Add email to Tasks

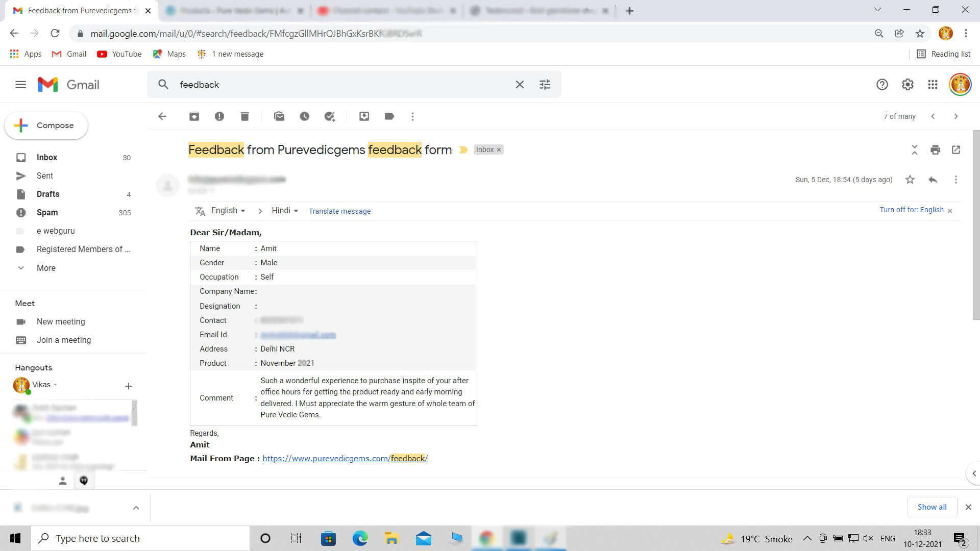pos(330,116)
